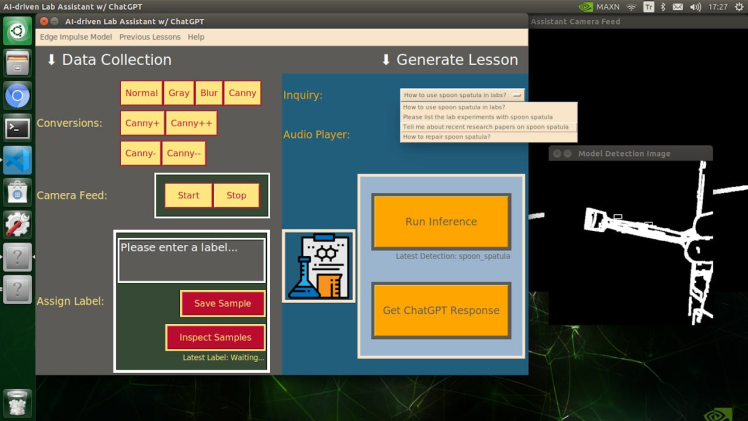
Task: Open the terminal from the dock
Action: click(x=17, y=128)
